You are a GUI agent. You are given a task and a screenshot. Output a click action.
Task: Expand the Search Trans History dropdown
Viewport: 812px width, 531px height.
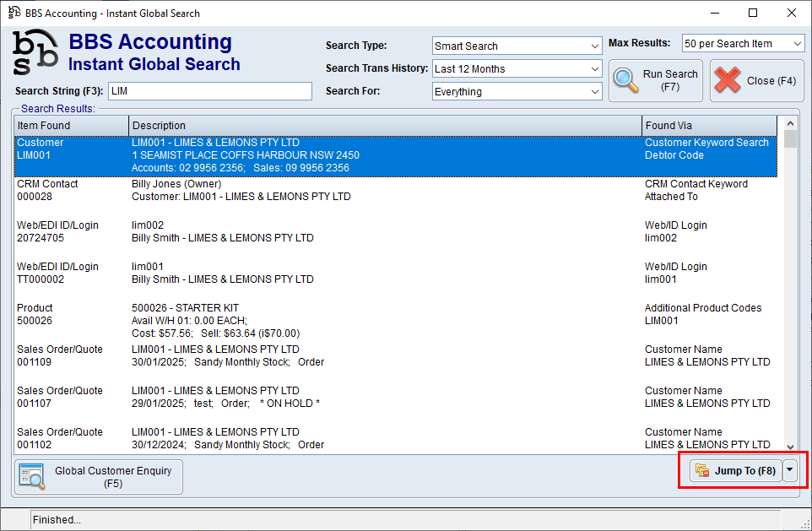595,69
